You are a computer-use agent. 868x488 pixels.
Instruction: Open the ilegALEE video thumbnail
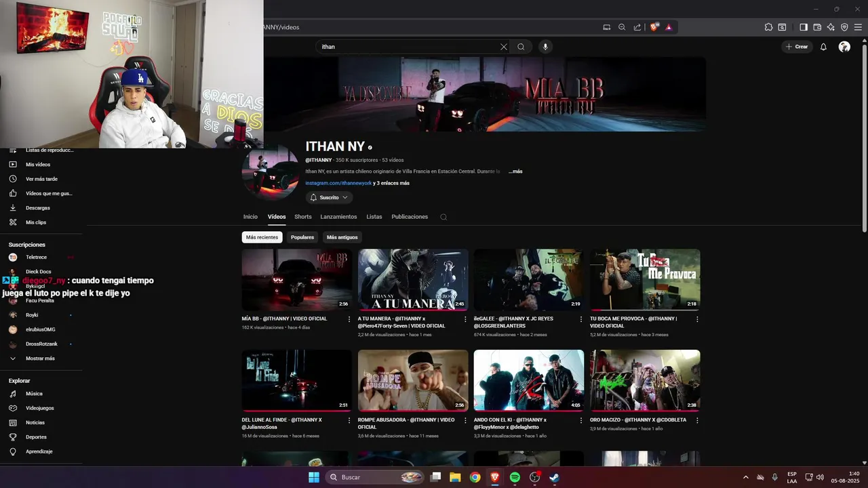(x=529, y=280)
